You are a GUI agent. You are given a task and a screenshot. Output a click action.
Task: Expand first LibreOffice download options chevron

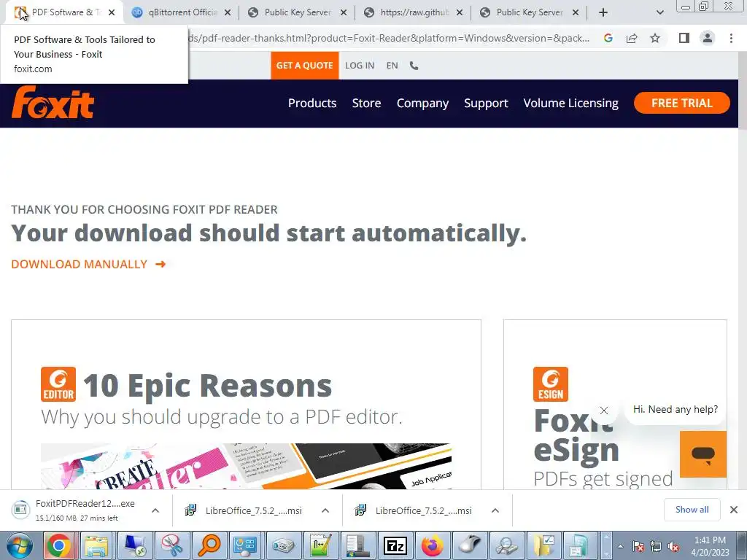tap(325, 510)
